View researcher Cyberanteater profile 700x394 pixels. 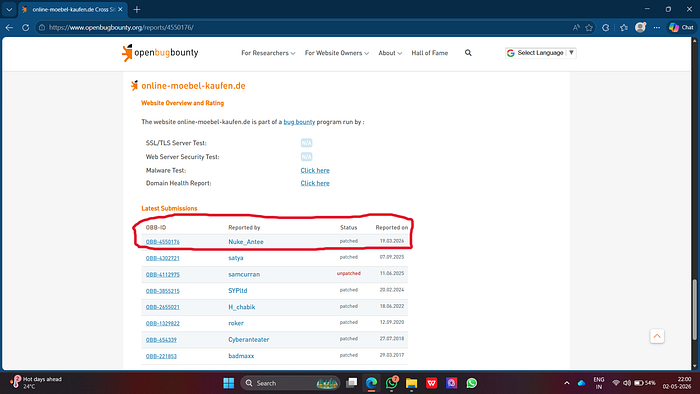[x=249, y=340]
